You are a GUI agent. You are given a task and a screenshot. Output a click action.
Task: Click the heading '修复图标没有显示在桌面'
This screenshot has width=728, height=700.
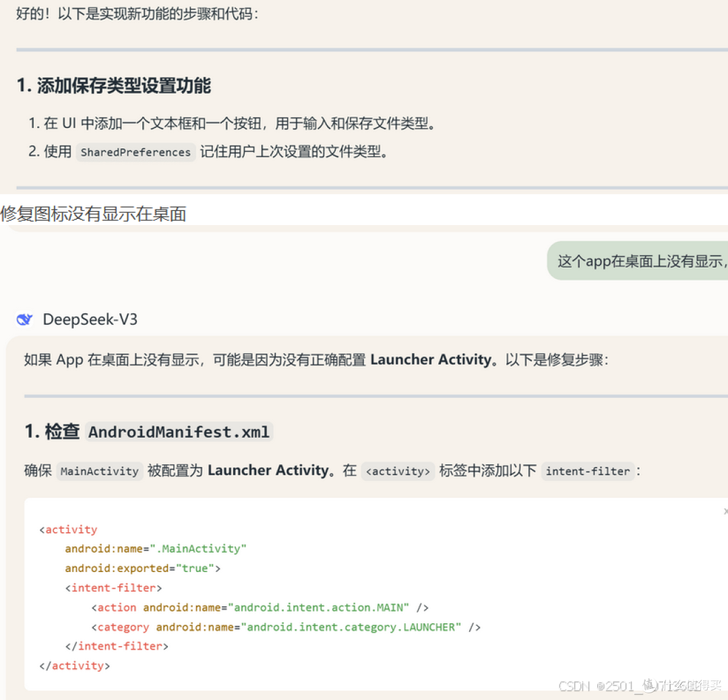coord(93,214)
